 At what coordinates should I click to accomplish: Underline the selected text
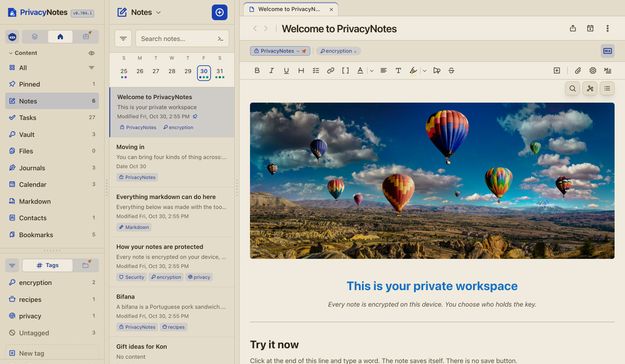point(286,71)
